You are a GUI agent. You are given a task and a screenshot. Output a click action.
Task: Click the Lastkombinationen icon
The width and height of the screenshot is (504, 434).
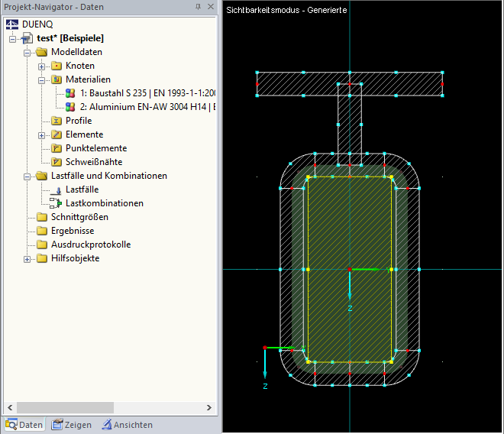click(x=56, y=203)
